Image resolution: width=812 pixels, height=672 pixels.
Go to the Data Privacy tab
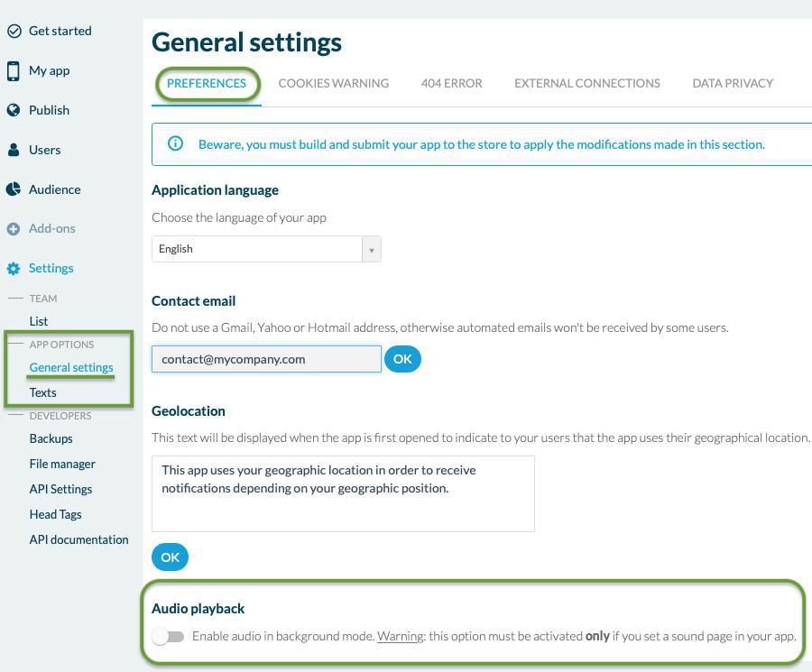tap(732, 83)
